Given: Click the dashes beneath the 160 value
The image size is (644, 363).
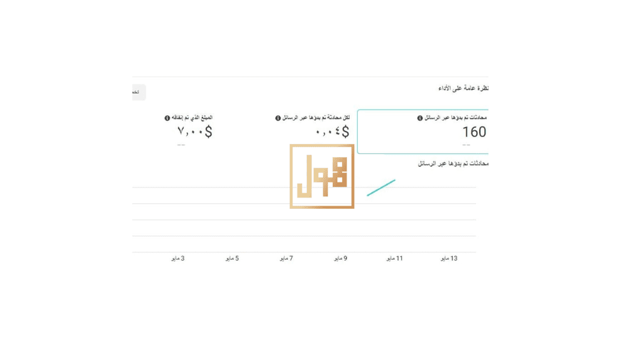Looking at the screenshot, I should pyautogui.click(x=466, y=145).
